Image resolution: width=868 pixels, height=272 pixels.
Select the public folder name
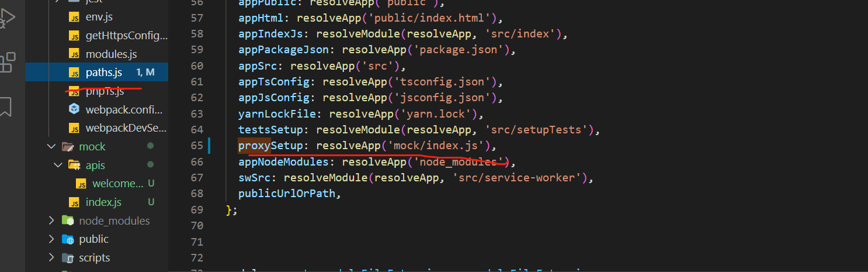93,239
